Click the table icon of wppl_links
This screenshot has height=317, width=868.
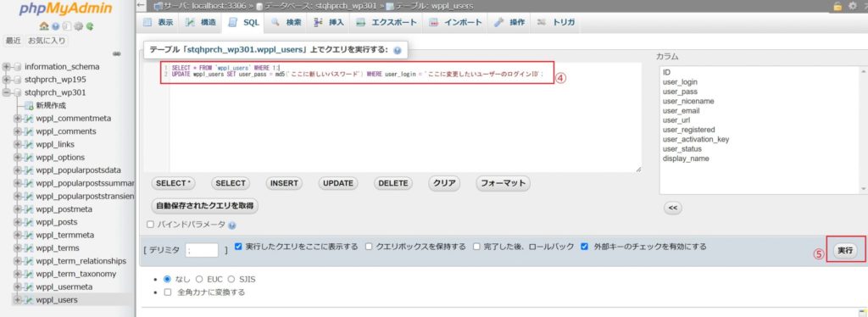(x=28, y=144)
